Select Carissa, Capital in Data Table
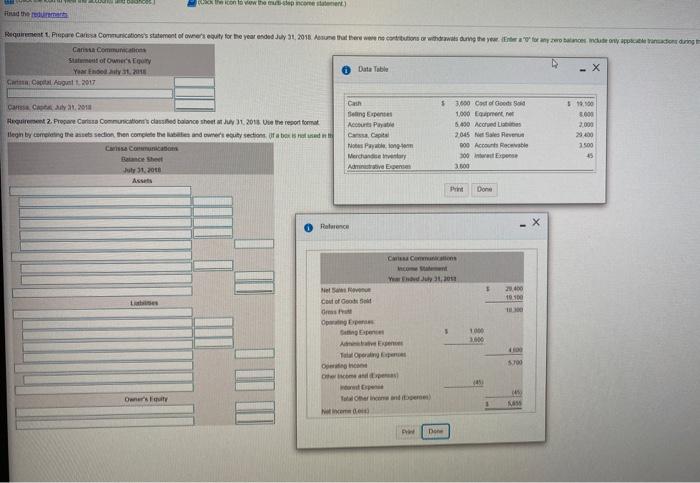Image resolution: width=700 pixels, height=483 pixels. point(368,135)
